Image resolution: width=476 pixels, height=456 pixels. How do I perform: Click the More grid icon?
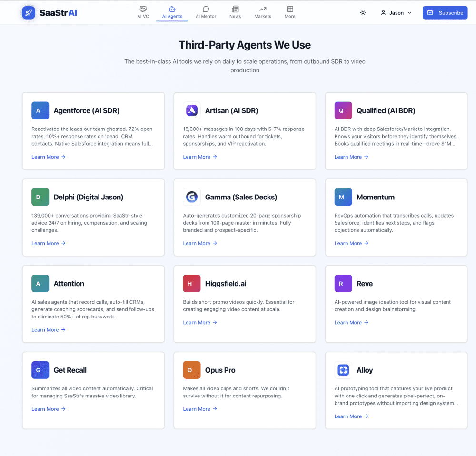click(x=289, y=9)
